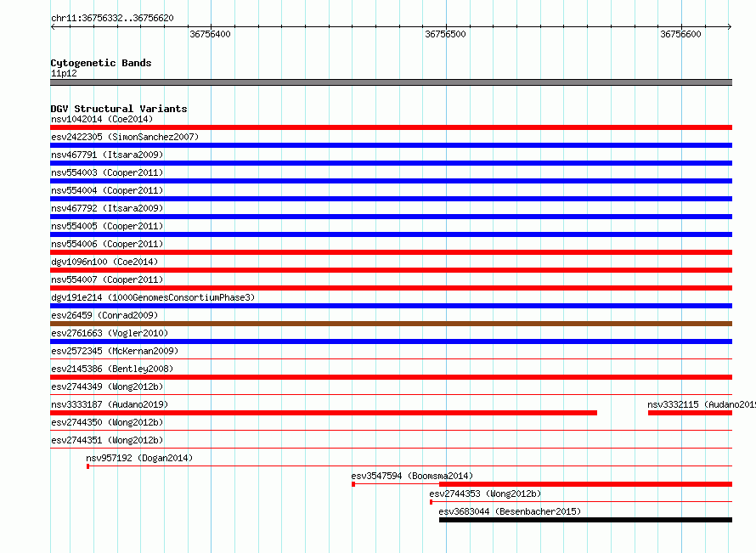Click the chr11:36756332..36756620 coordinate label
756x553 pixels.
112,18
